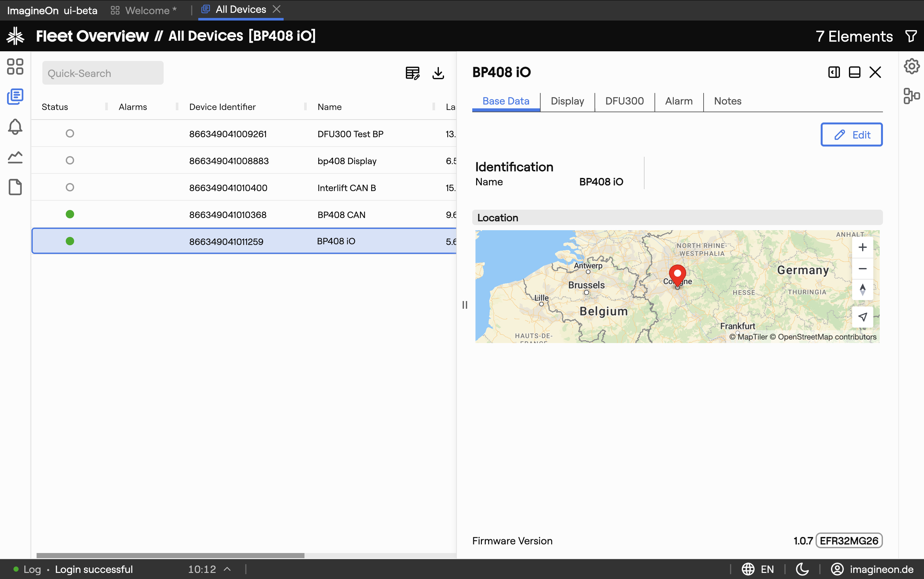This screenshot has width=924, height=579.
Task: Dock detail panel to the side
Action: tap(834, 72)
